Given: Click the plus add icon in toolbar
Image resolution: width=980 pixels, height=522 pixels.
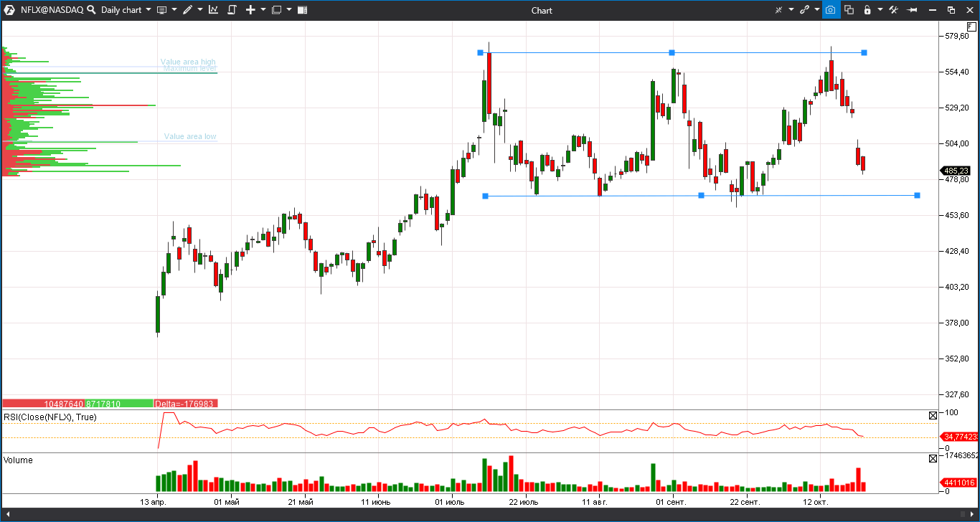Looking at the screenshot, I should tap(250, 10).
